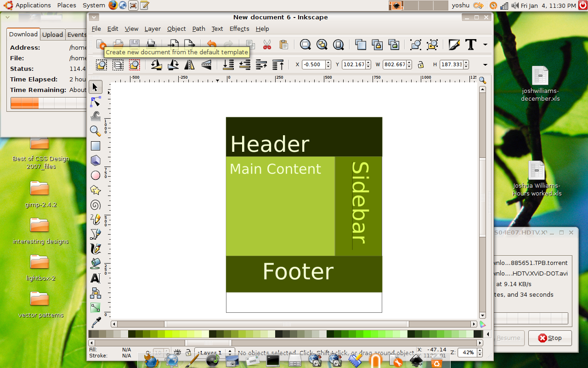The height and width of the screenshot is (368, 588).
Task: Flip selection horizontally using toolbar icon
Action: pos(189,64)
